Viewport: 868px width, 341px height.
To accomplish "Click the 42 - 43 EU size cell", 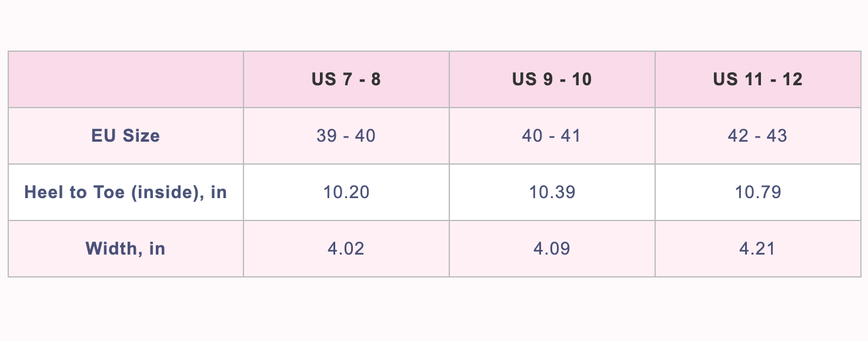I will (757, 136).
